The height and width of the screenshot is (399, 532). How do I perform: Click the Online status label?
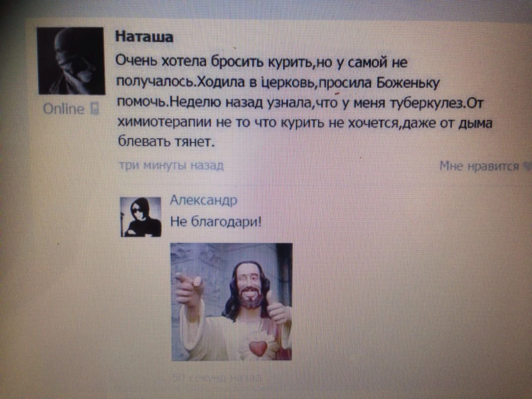point(64,109)
